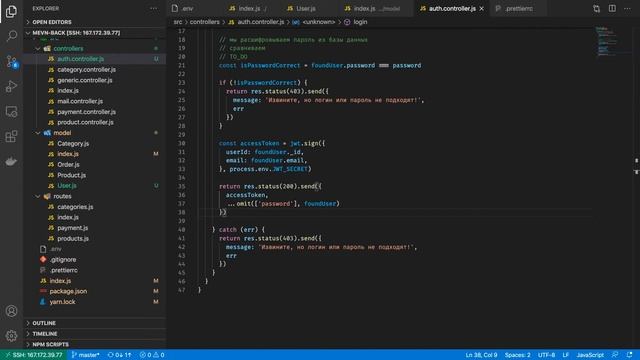Click the src breadcrumb segment
Screen dimensions: 640x360
[178, 22]
